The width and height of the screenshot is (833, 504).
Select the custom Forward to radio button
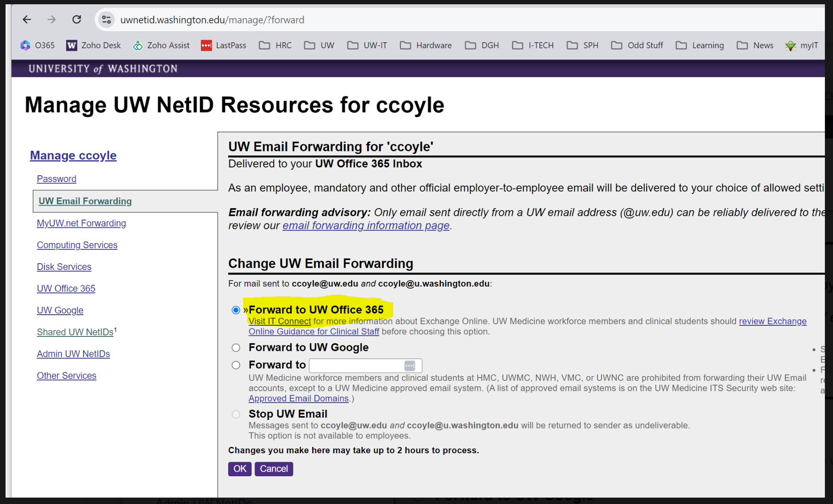tap(236, 365)
